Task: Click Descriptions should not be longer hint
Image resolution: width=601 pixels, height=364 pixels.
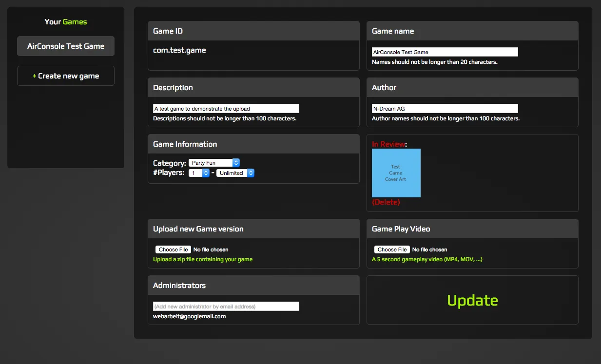Action: coord(225,118)
